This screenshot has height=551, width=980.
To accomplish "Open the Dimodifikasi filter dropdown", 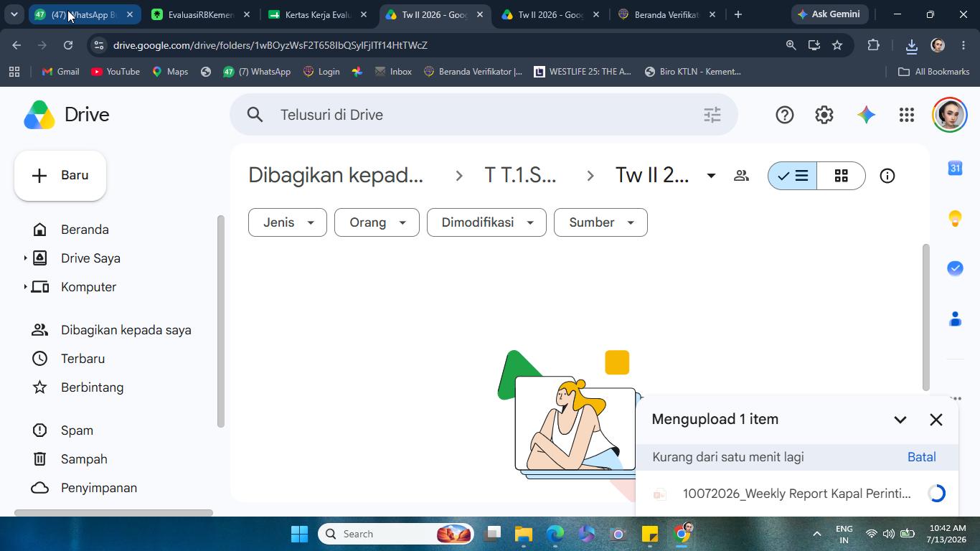I will pyautogui.click(x=486, y=222).
